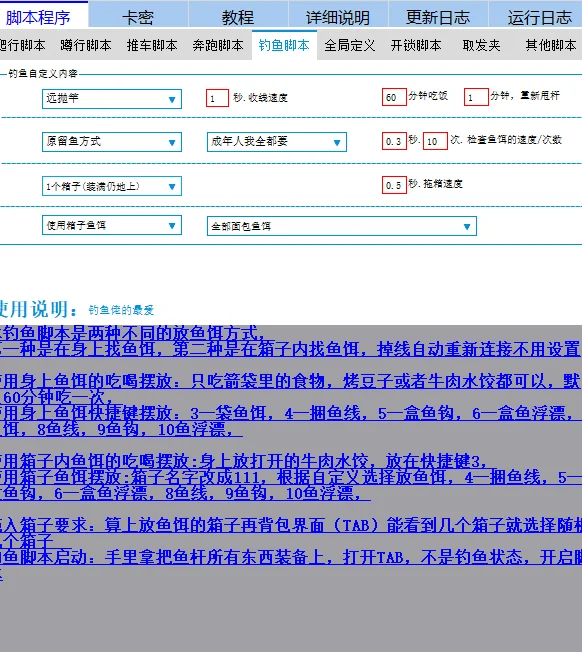Click the 拖箱速度 0.5 input field
The width and height of the screenshot is (582, 652).
(394, 185)
